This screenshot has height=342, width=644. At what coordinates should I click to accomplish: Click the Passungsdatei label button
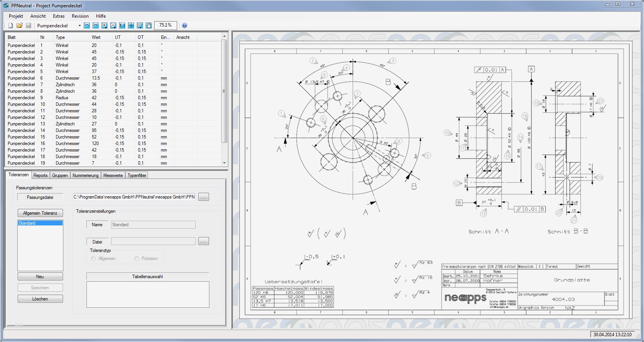(x=40, y=197)
